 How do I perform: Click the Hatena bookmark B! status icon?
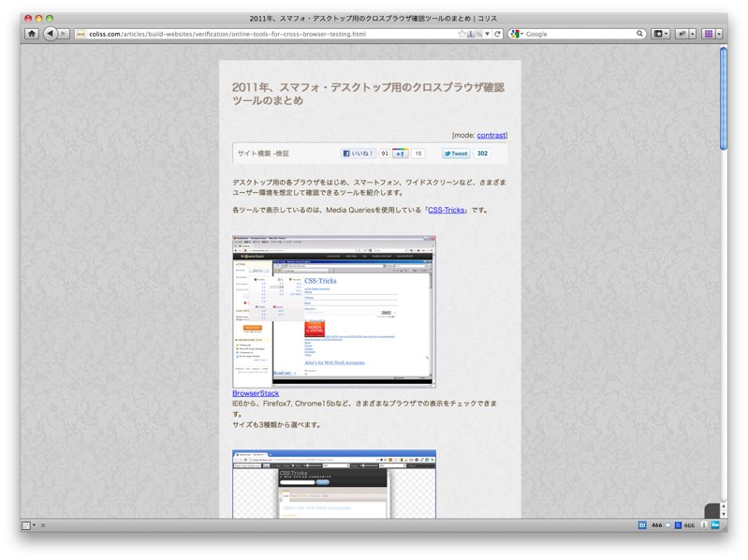pos(642,525)
